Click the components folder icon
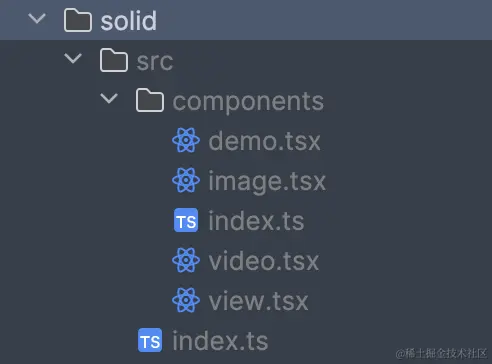Image resolution: width=492 pixels, height=364 pixels. point(150,100)
